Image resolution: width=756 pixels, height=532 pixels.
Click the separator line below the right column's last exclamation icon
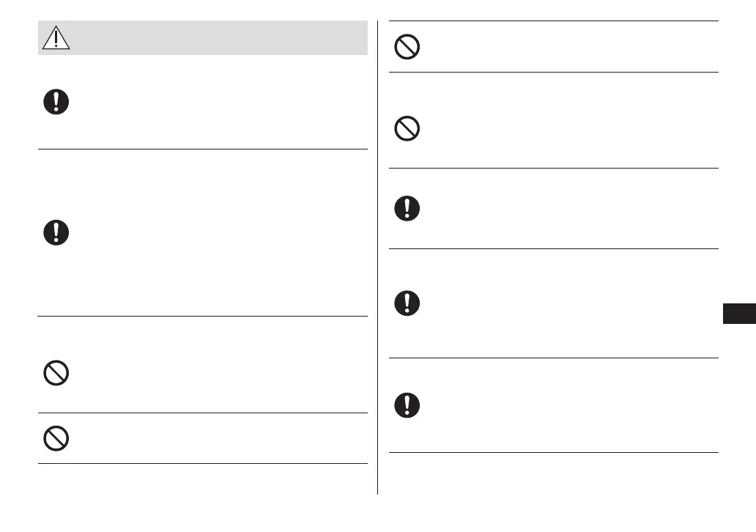[x=553, y=452]
